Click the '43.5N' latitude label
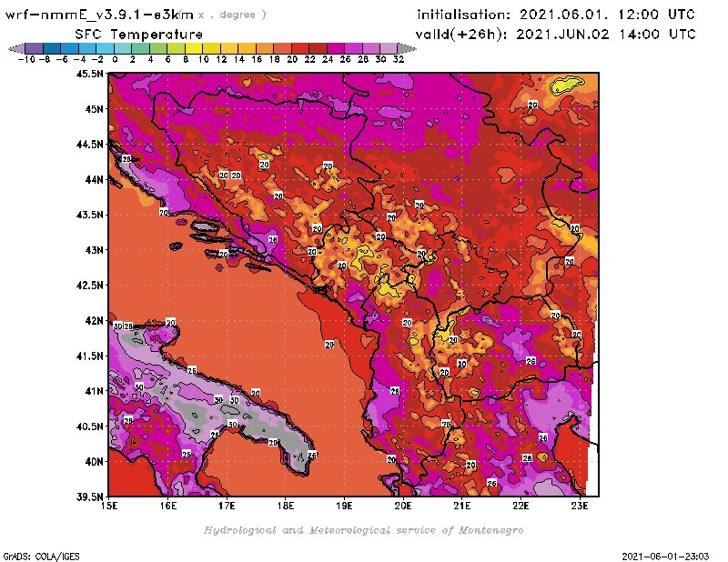Viewport: 728px width, 562px height. pos(89,215)
